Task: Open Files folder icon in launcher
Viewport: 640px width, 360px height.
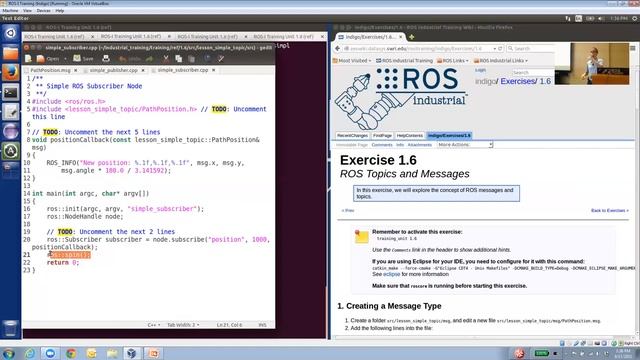Action: tap(11, 53)
